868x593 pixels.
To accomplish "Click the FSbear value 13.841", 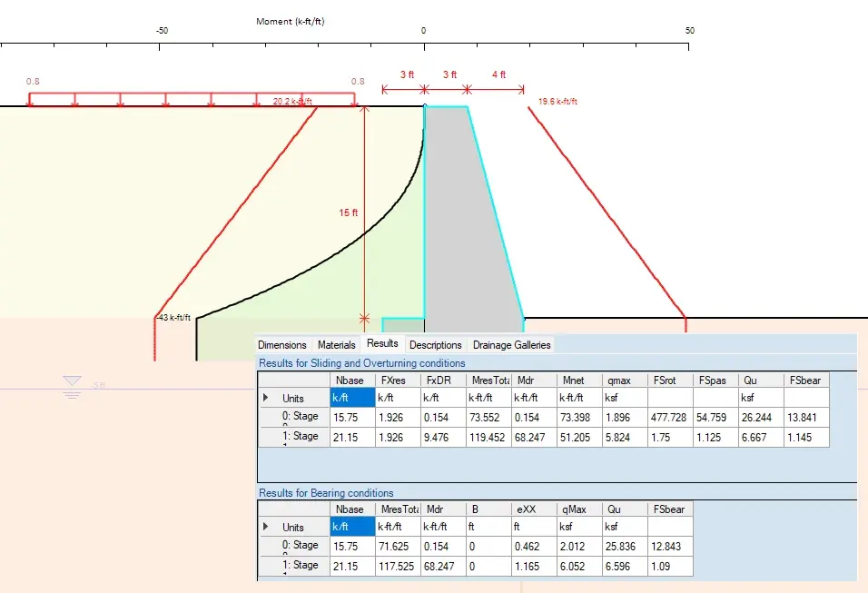I will (806, 418).
